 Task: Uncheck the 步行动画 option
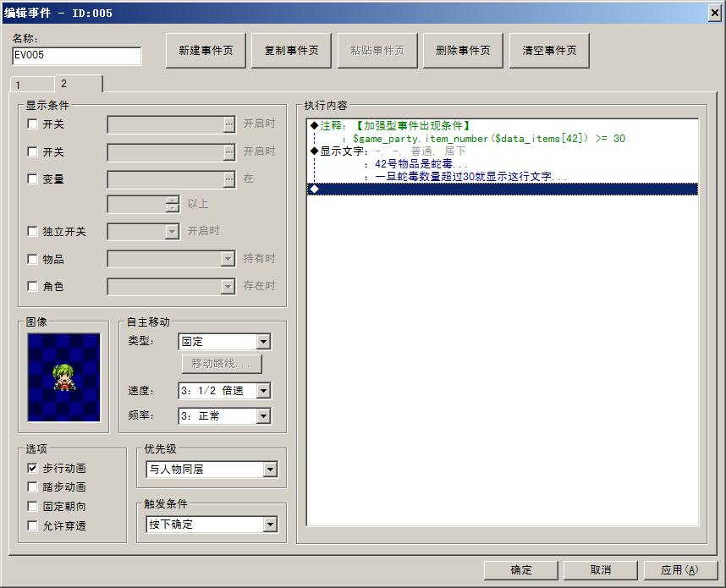coord(32,468)
